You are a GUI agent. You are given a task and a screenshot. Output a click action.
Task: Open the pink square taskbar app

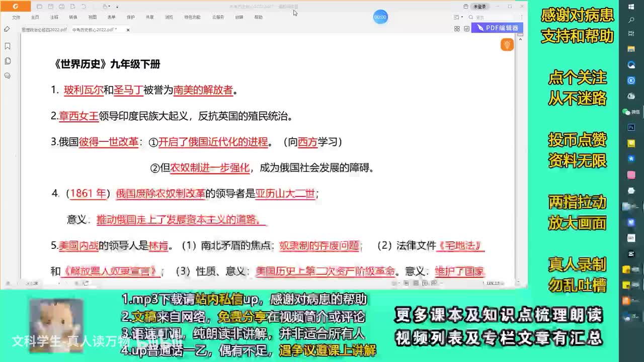coord(631,175)
